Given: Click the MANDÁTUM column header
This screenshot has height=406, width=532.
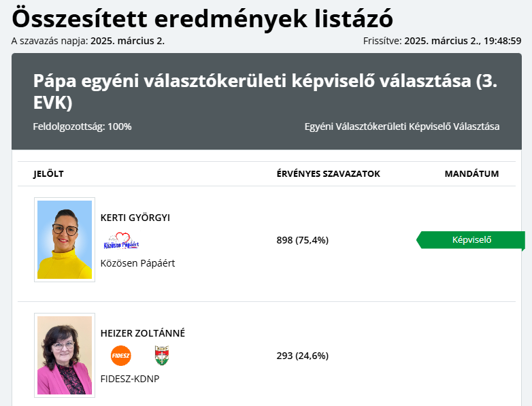Looking at the screenshot, I should point(471,173).
